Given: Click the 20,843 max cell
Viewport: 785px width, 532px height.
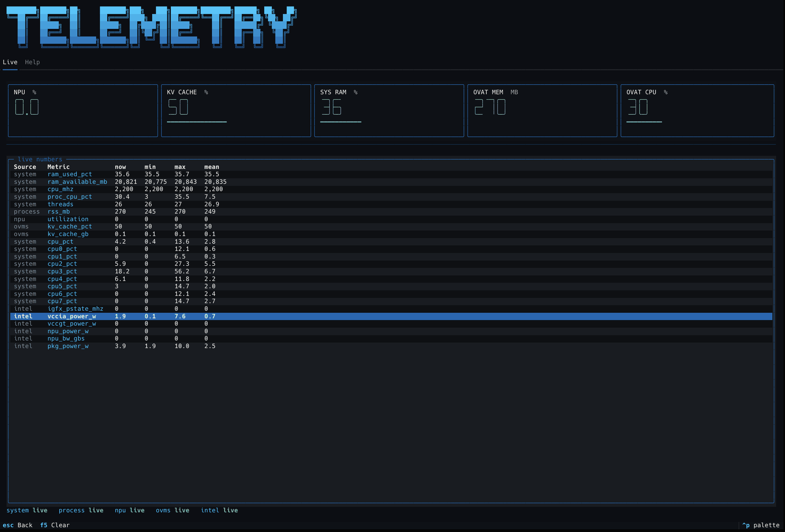Looking at the screenshot, I should (x=186, y=182).
